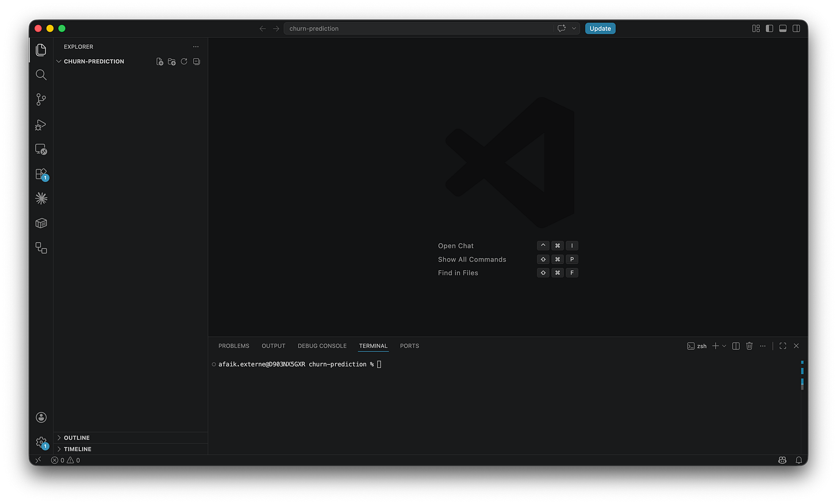Open the Remote Explorer view
The width and height of the screenshot is (837, 504).
[x=41, y=149]
